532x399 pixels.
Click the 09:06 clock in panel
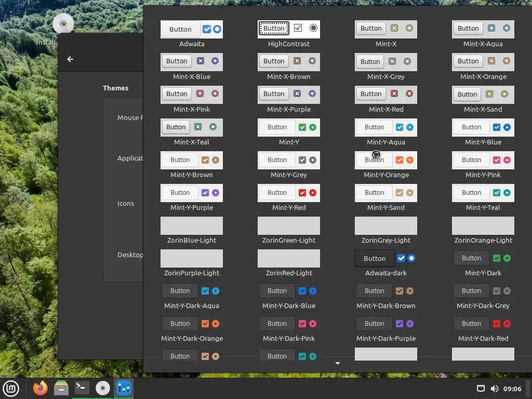512,389
